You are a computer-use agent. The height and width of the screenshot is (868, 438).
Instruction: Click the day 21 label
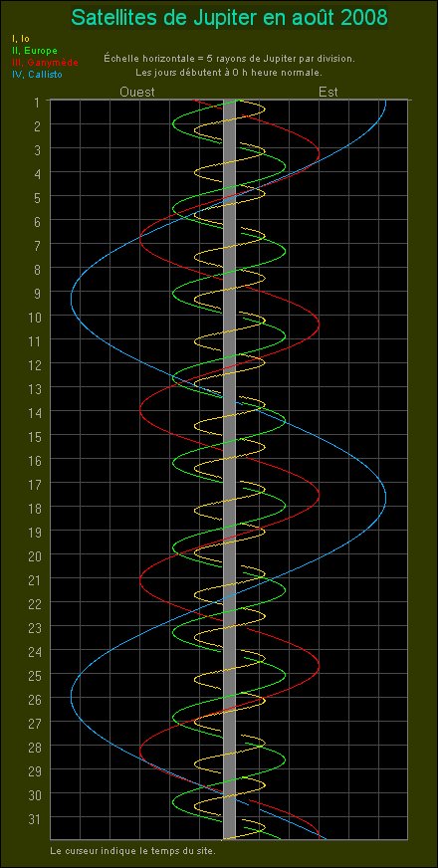(34, 578)
